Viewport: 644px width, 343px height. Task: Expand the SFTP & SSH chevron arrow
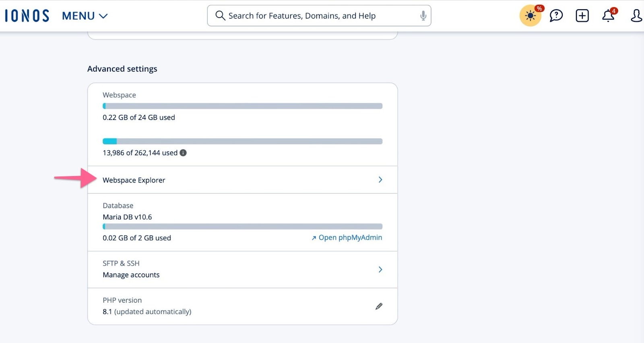tap(380, 269)
